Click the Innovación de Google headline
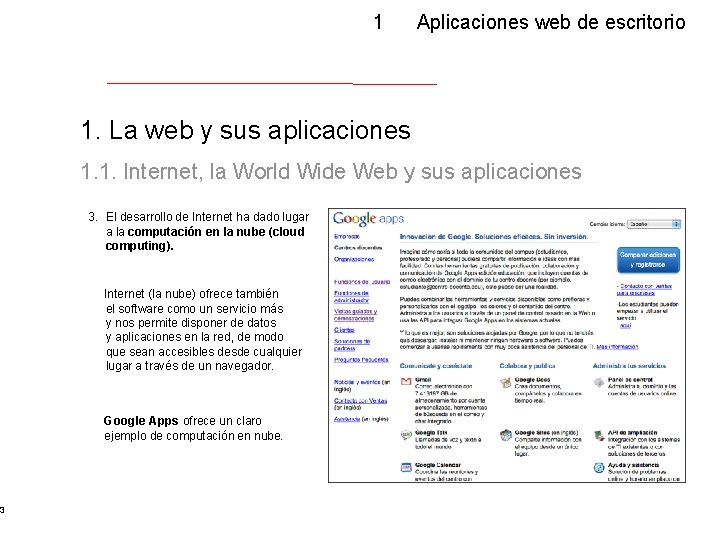This screenshot has height=540, width=720. coord(494,237)
